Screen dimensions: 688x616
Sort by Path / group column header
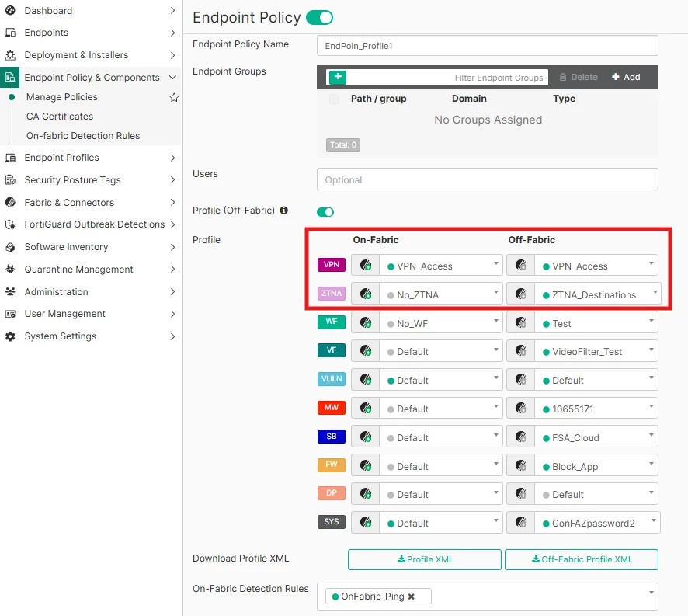tap(379, 99)
